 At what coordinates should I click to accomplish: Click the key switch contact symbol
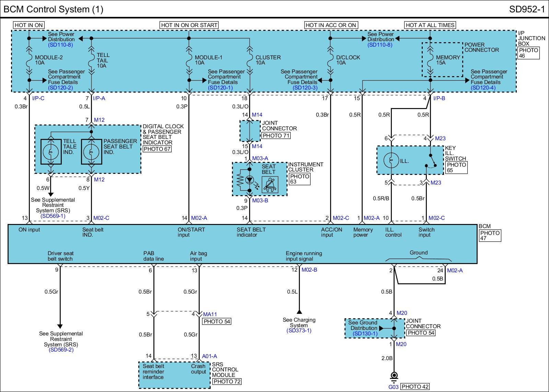(x=431, y=161)
